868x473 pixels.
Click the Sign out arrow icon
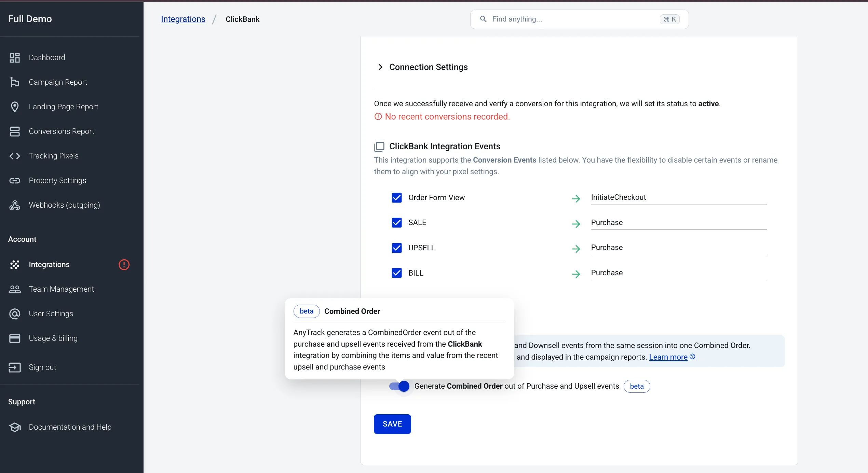click(x=15, y=367)
